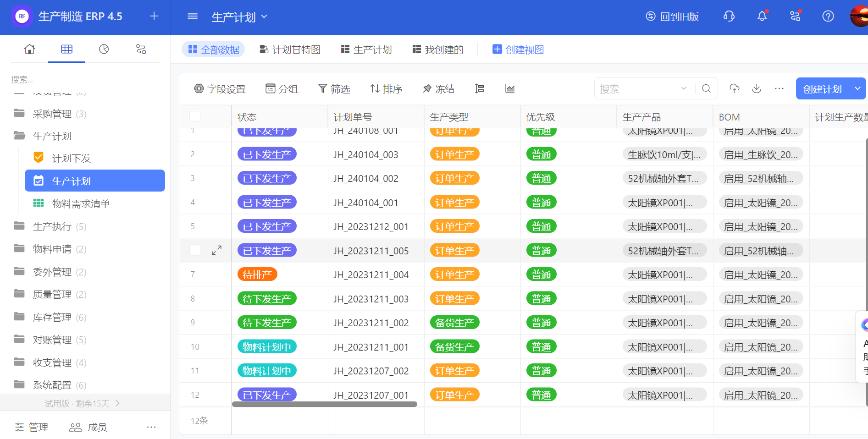Click the download export icon

[x=757, y=88]
